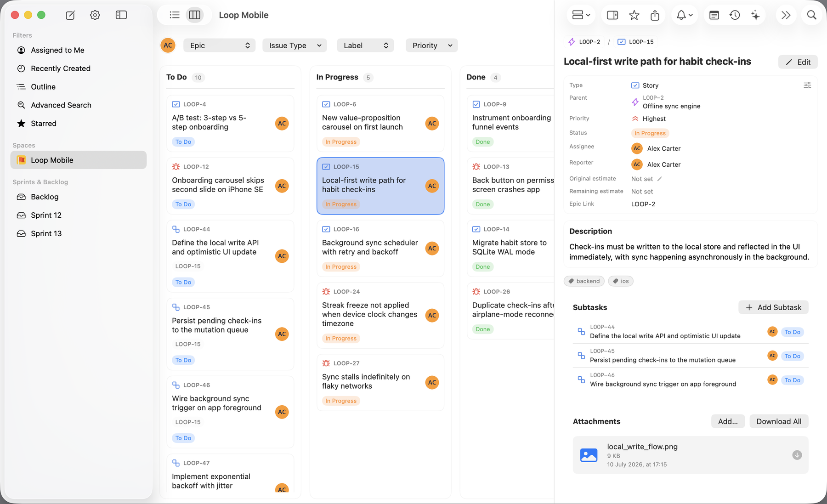
Task: Open the notifications bell dropdown
Action: [x=685, y=15]
